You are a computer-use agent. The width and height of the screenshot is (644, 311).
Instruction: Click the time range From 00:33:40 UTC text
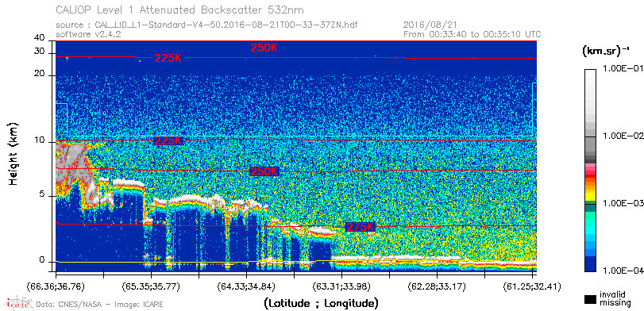(x=472, y=34)
